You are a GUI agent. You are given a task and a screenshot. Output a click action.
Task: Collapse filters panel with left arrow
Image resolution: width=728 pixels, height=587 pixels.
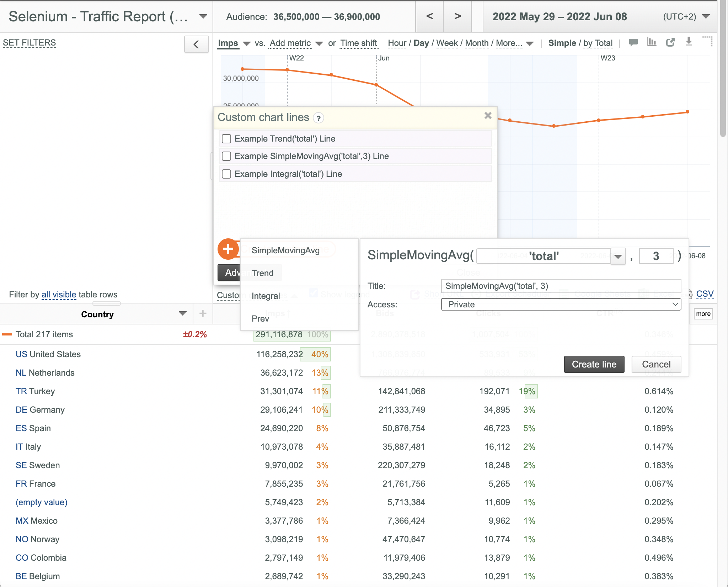coord(196,44)
